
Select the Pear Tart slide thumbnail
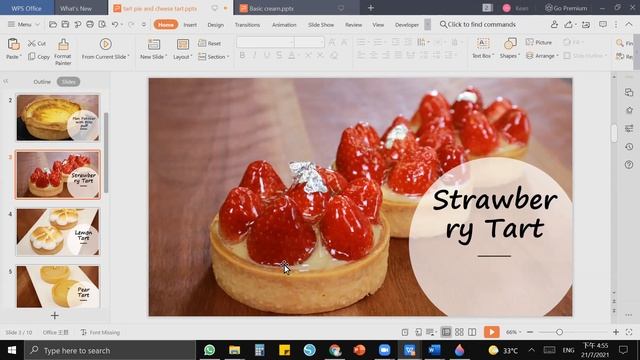click(x=58, y=287)
